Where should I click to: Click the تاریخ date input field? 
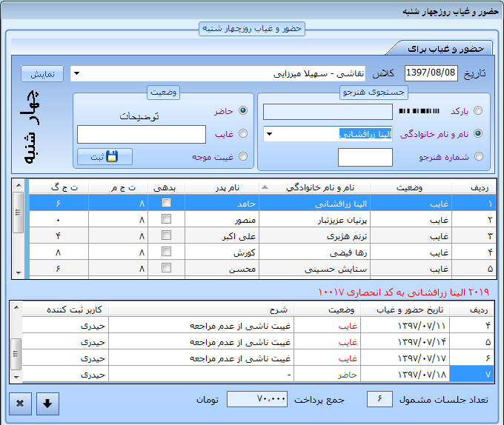(x=431, y=74)
